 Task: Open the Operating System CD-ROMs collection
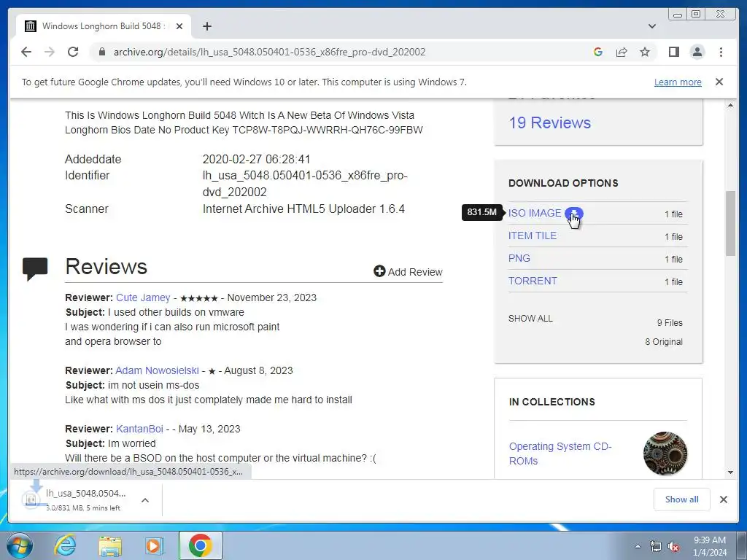560,454
